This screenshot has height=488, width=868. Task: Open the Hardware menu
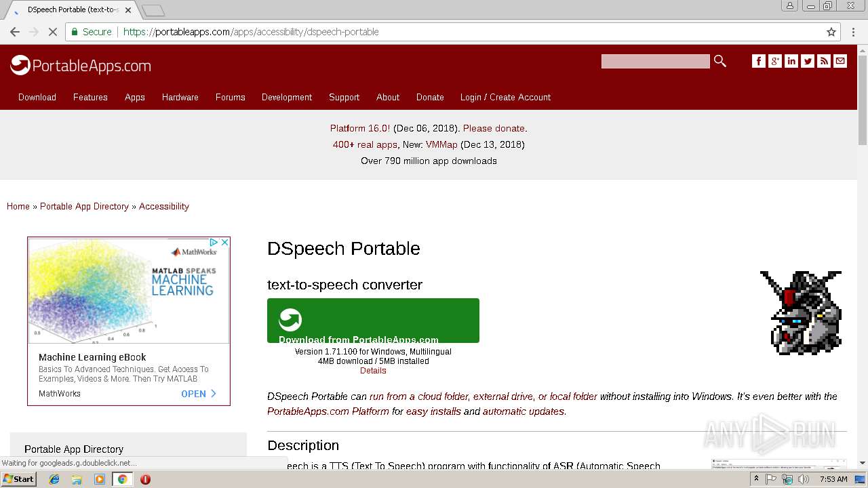tap(180, 97)
